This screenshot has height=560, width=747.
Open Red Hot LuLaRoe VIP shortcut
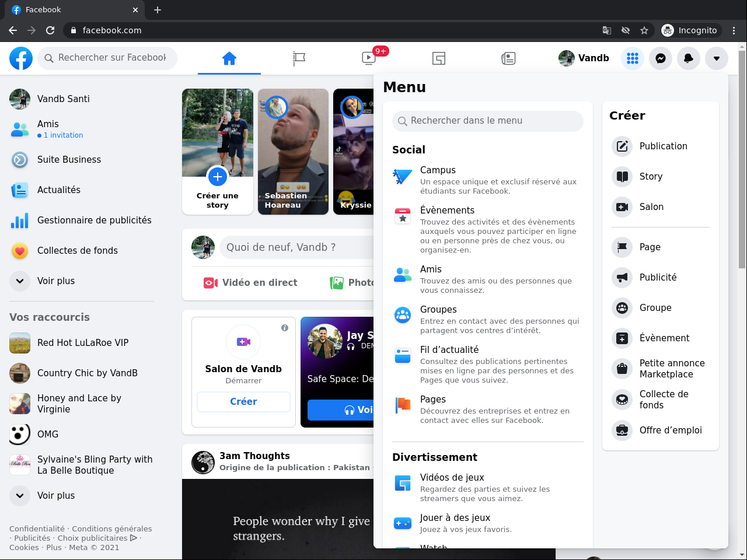[x=82, y=343]
